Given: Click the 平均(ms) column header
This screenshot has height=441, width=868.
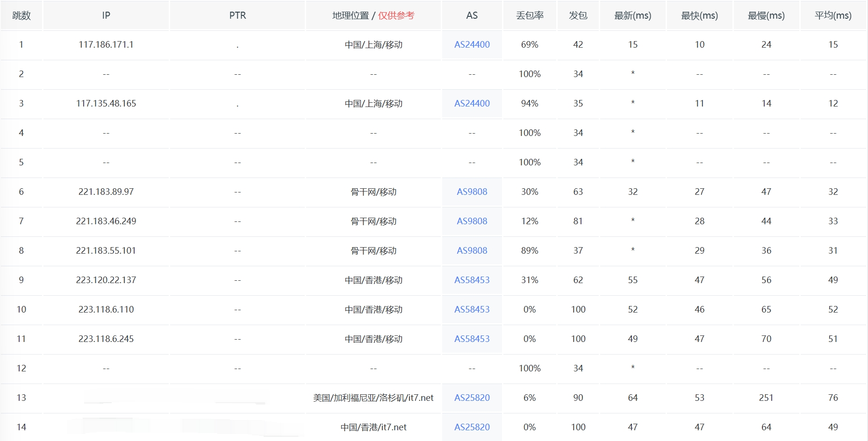Looking at the screenshot, I should click(832, 15).
